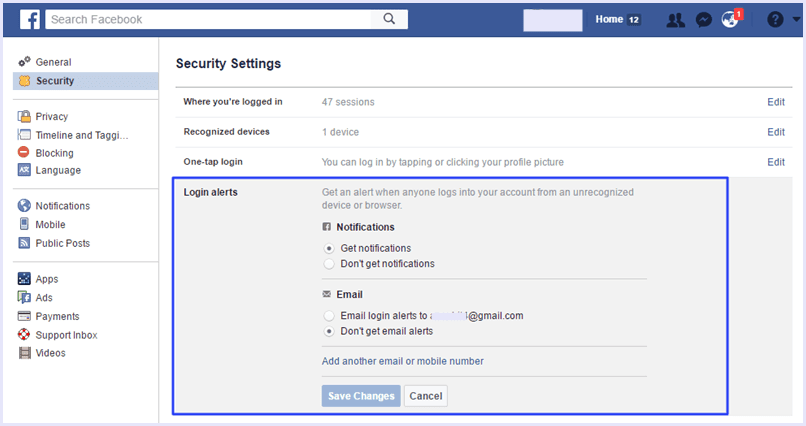Click the Language icon

[x=24, y=170]
